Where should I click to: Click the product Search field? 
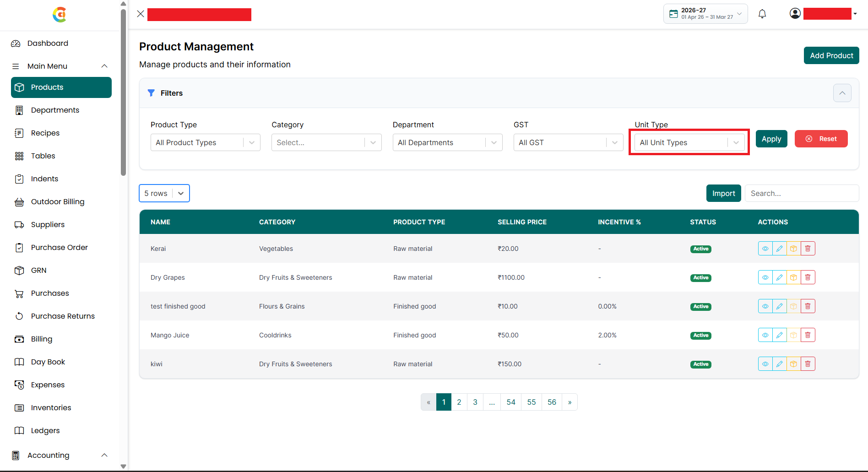coord(802,193)
